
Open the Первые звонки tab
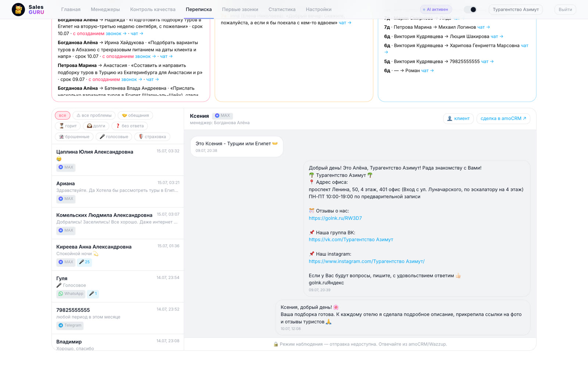click(x=240, y=10)
